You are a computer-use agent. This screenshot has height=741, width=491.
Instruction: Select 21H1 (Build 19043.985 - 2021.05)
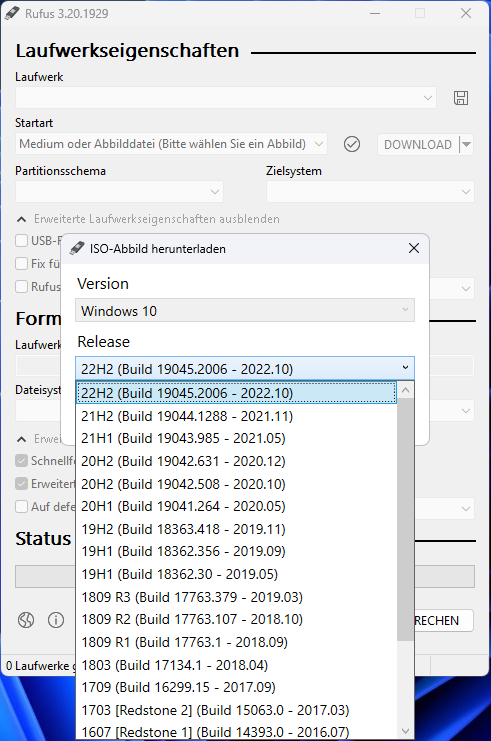coord(236,439)
